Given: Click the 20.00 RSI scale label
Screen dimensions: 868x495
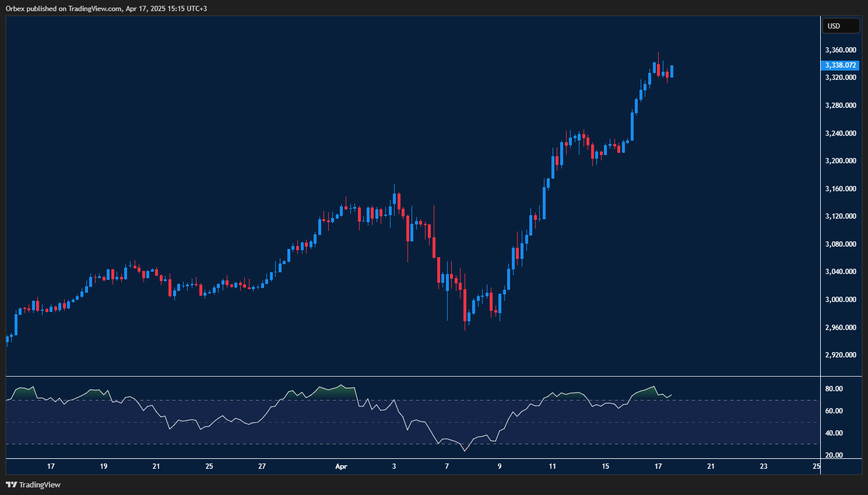Looking at the screenshot, I should 834,455.
